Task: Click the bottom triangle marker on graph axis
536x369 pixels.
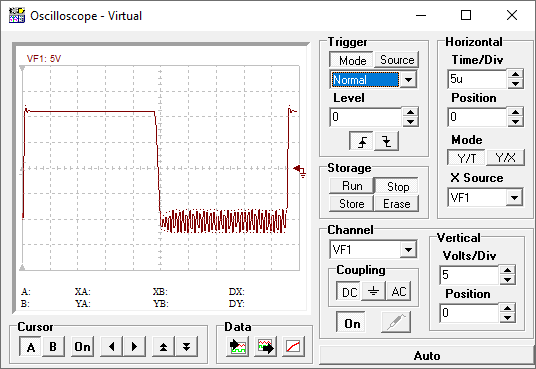Action: [22, 267]
